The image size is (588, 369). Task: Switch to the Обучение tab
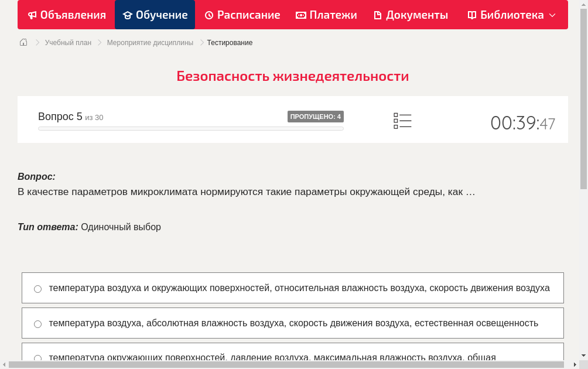tap(155, 15)
